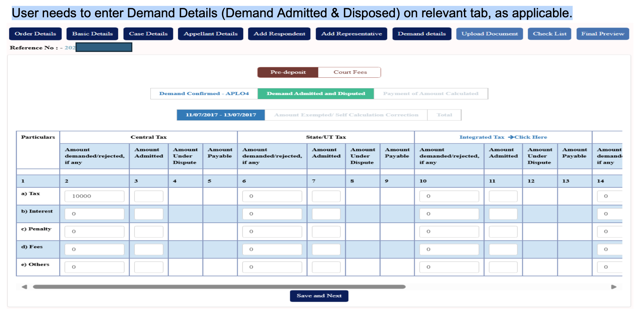The width and height of the screenshot is (644, 315).
Task: Click Central Tax Amount Admitted field for Others
Action: (149, 267)
